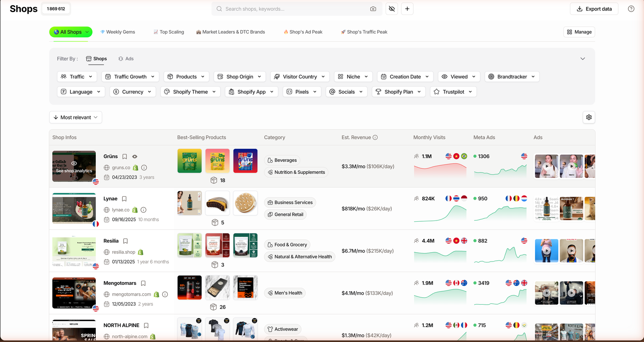Click the Shopify icon next to resilia.shop
The width and height of the screenshot is (644, 342).
pyautogui.click(x=141, y=252)
